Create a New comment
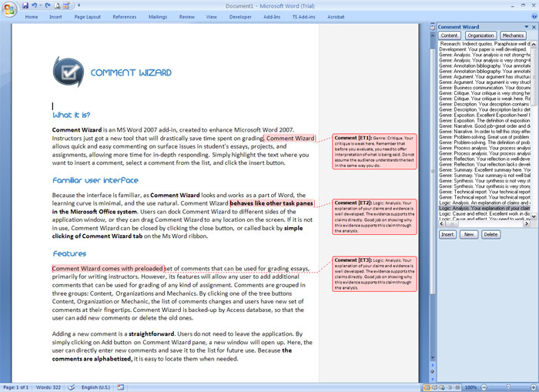The width and height of the screenshot is (539, 392). coord(469,235)
